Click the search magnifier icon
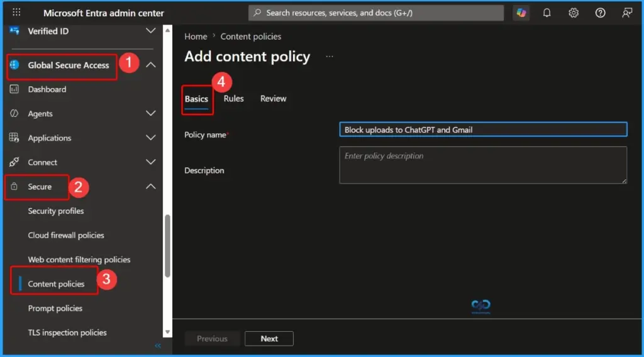Image resolution: width=644 pixels, height=357 pixels. click(x=257, y=13)
